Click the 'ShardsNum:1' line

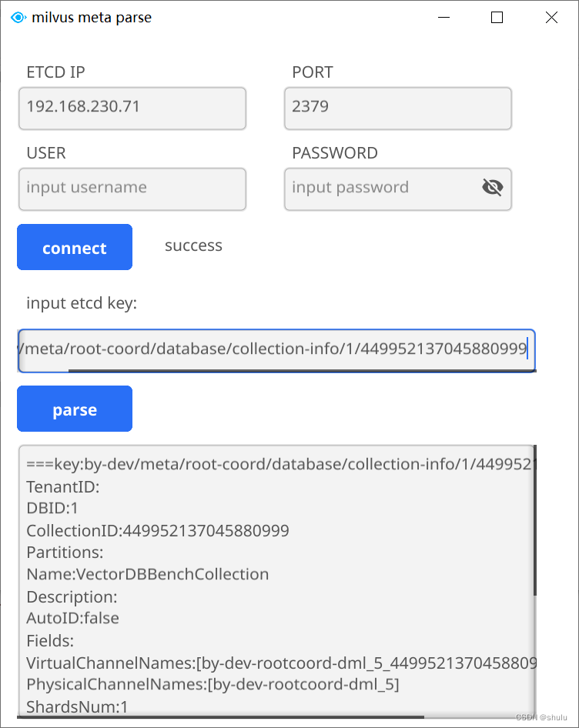click(x=77, y=706)
